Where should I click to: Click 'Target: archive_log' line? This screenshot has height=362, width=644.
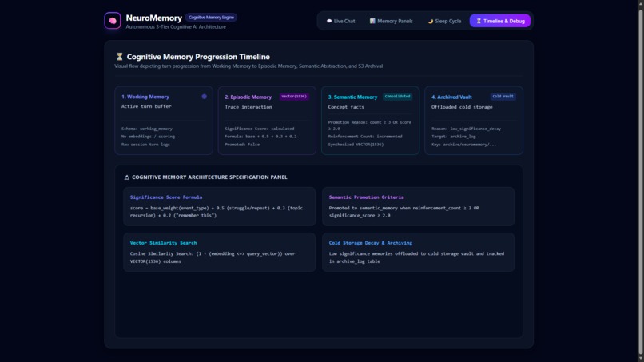(x=453, y=137)
